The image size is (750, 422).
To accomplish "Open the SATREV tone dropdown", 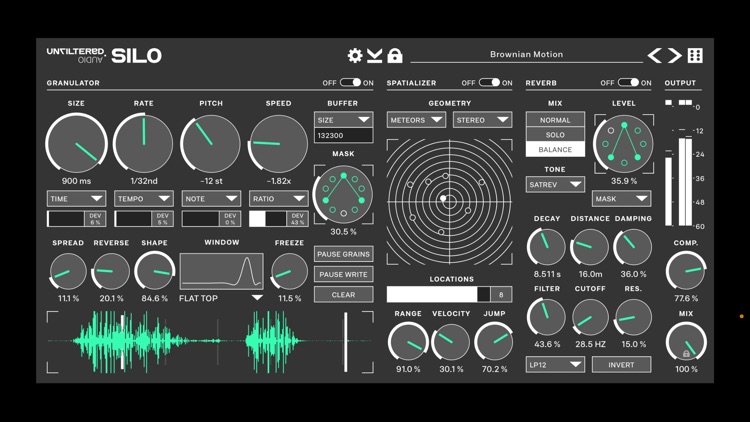I will (555, 184).
